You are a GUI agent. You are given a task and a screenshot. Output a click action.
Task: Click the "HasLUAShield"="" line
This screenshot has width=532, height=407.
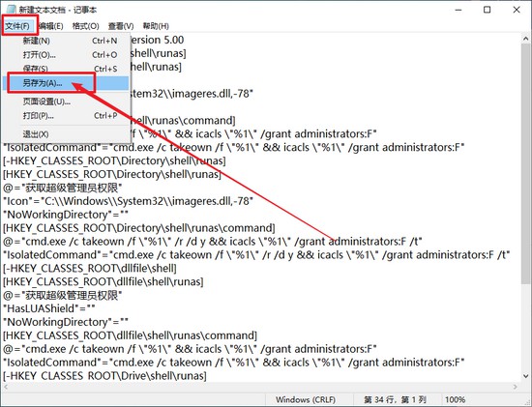(x=49, y=308)
